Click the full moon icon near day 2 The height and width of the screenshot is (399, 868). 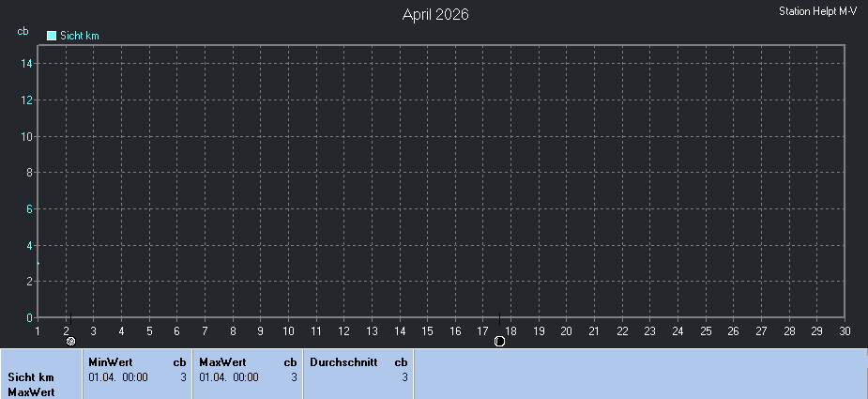(70, 342)
